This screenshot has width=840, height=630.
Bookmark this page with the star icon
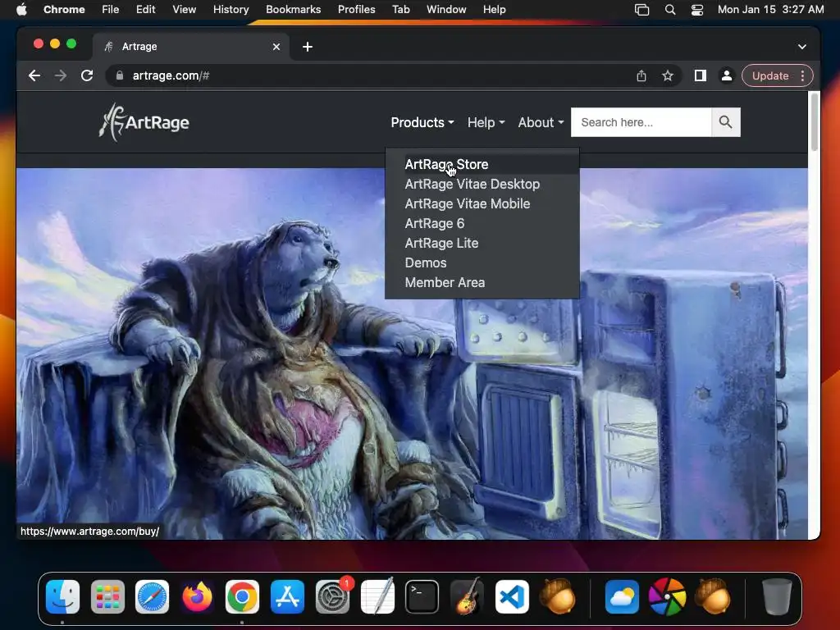[x=668, y=75]
